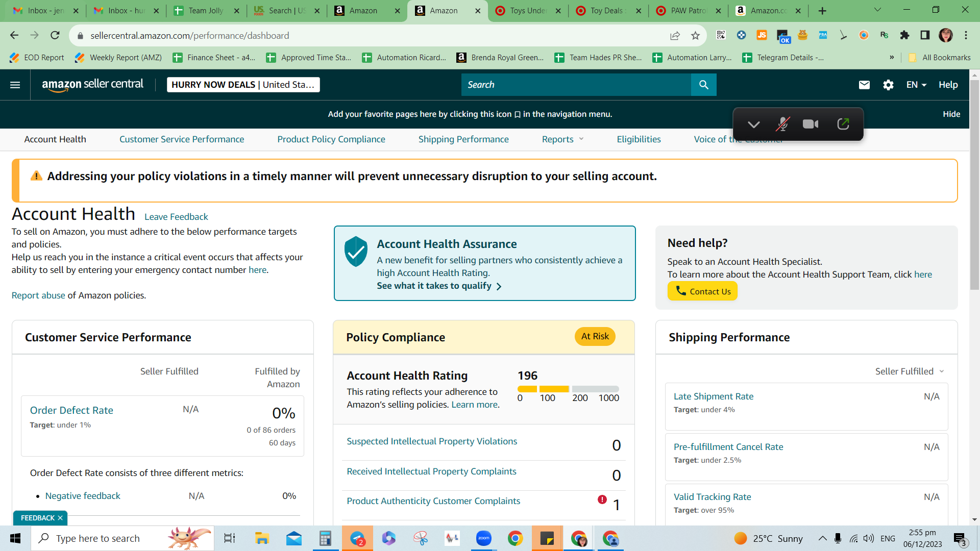Expand the Reports menu
The image size is (980, 551).
pyautogui.click(x=562, y=139)
